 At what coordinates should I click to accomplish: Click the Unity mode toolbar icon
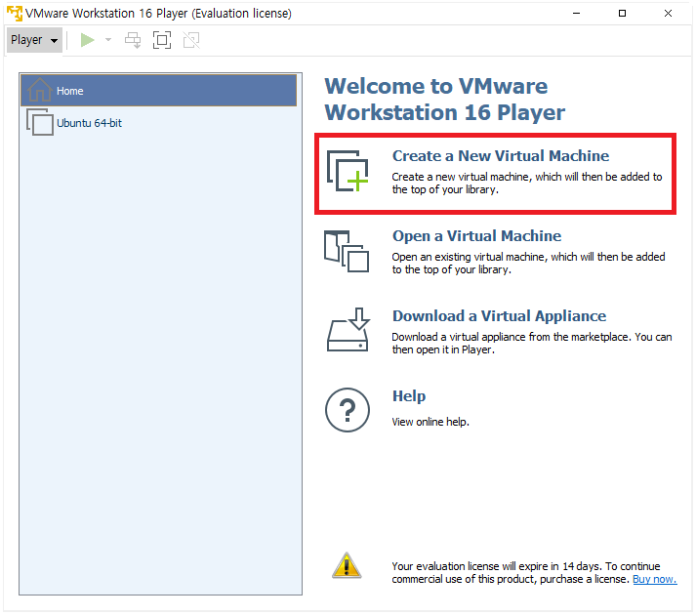tap(191, 40)
